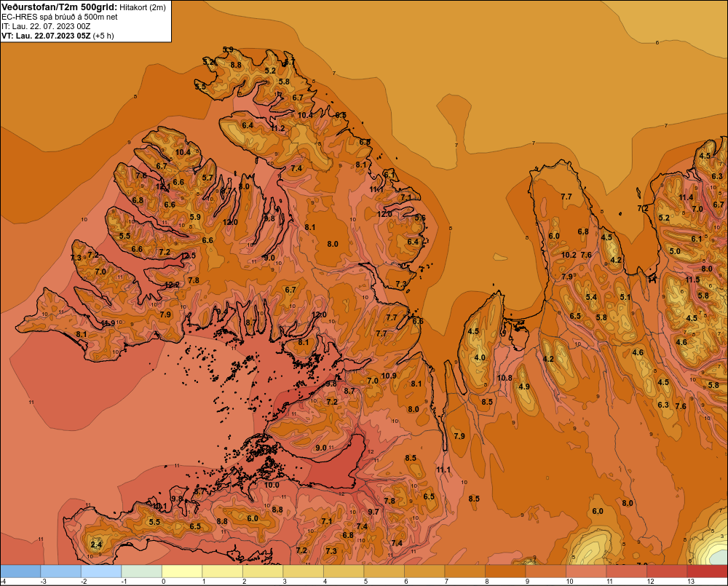
Task: Click the 11.5 temperature value
Action: (692, 280)
